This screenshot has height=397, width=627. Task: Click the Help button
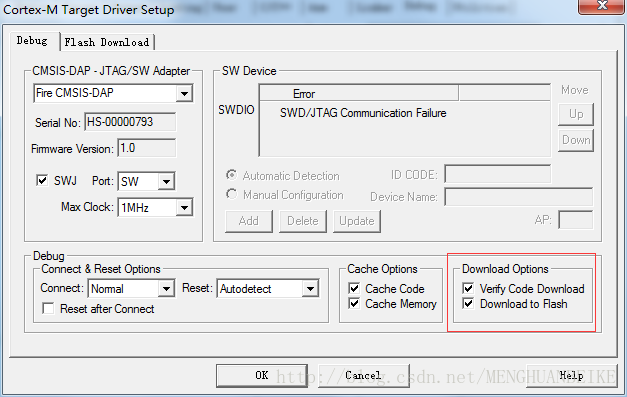[x=571, y=375]
